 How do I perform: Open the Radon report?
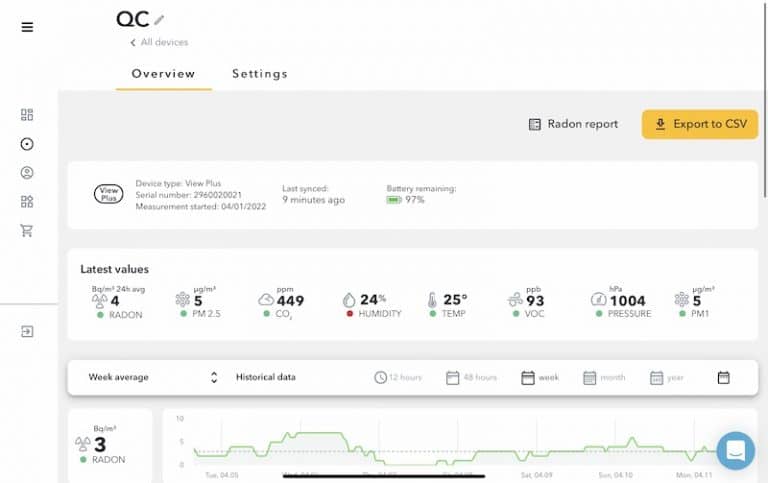coord(573,124)
